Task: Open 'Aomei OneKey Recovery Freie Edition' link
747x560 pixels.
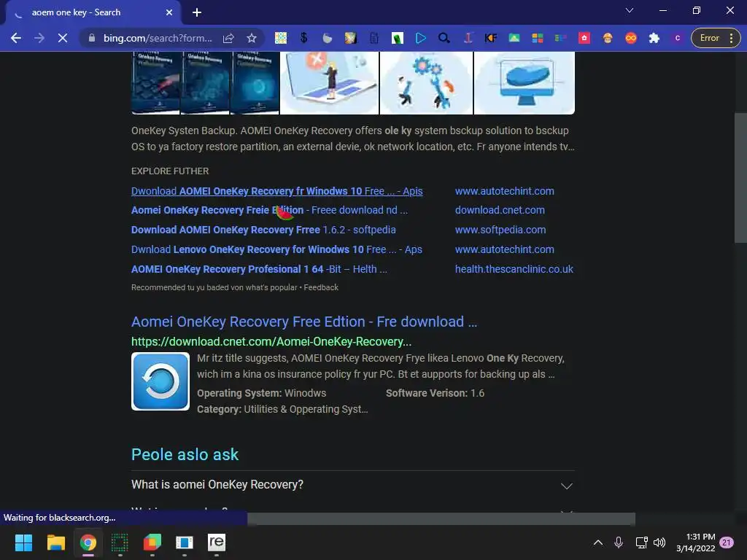Action: coord(269,210)
